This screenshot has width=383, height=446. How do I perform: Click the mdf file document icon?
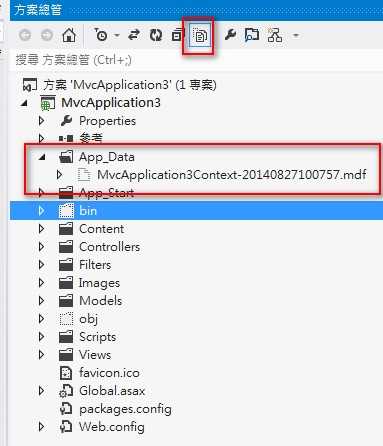[x=84, y=175]
